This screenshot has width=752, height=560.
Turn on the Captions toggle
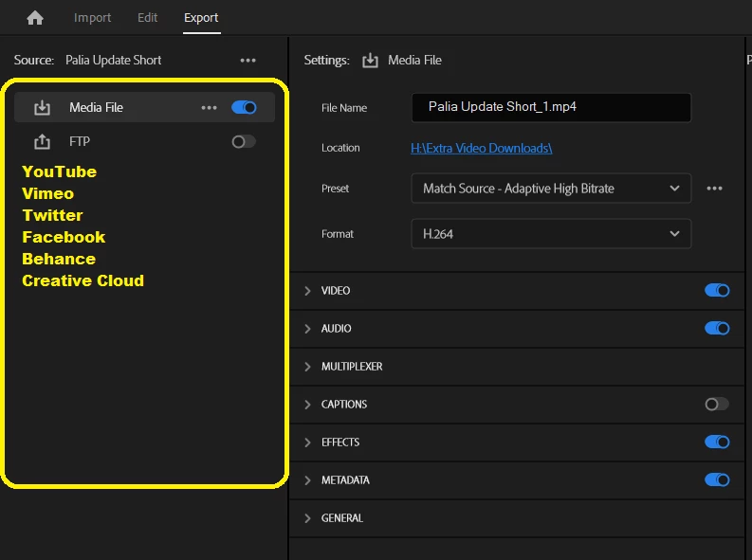tap(717, 405)
